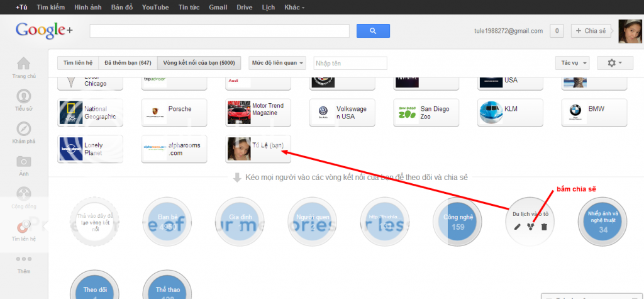Switch to Tìm liên hệ tab
This screenshot has height=299, width=644.
(x=77, y=63)
